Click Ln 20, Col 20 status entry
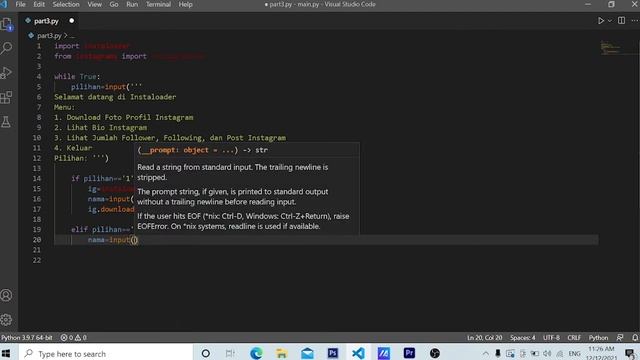640x360 pixels. tap(484, 338)
